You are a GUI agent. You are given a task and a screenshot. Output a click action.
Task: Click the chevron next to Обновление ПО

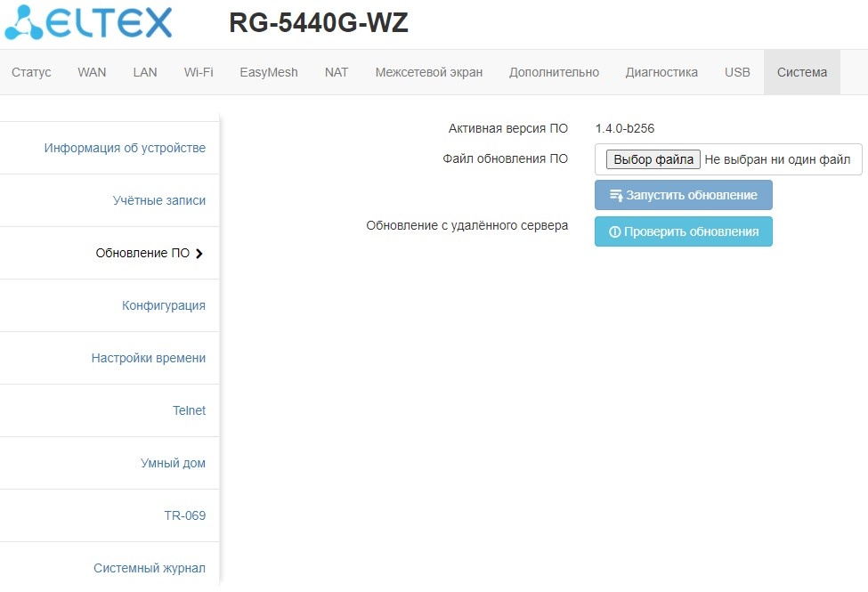click(199, 254)
